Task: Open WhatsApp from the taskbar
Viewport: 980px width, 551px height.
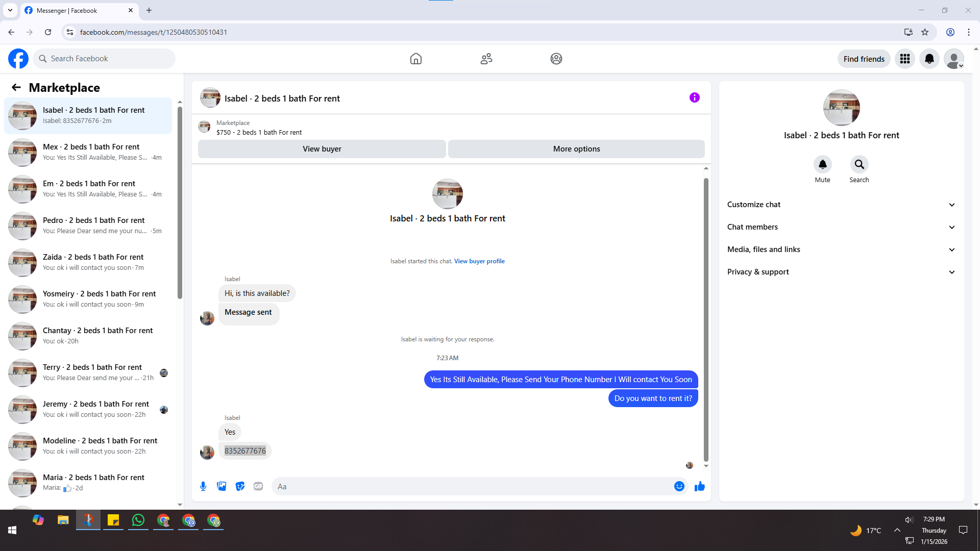Action: [138, 520]
